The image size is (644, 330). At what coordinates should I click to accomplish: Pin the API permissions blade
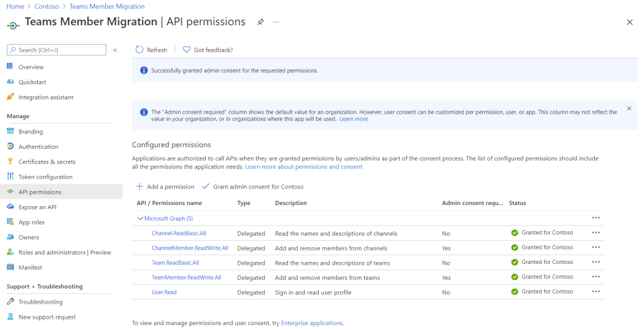tap(260, 22)
